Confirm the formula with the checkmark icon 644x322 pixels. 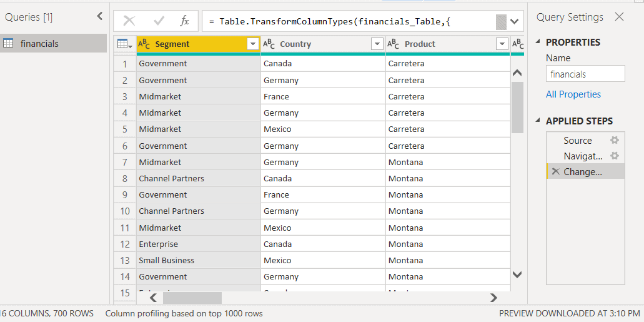point(159,21)
